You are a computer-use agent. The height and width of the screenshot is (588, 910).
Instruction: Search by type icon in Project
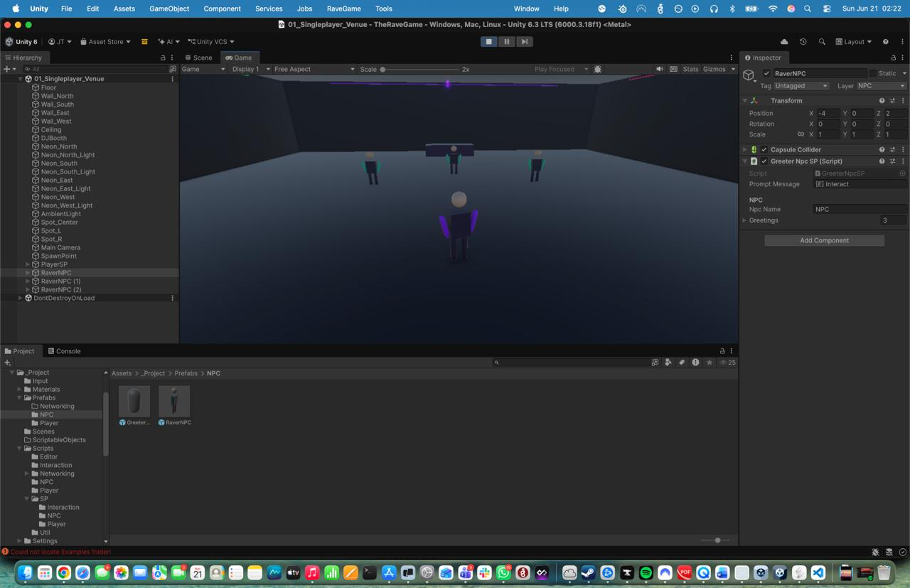click(x=668, y=363)
